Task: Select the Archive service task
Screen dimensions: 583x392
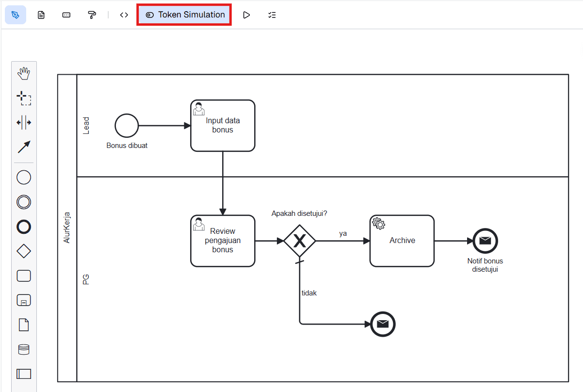Action: click(x=402, y=241)
